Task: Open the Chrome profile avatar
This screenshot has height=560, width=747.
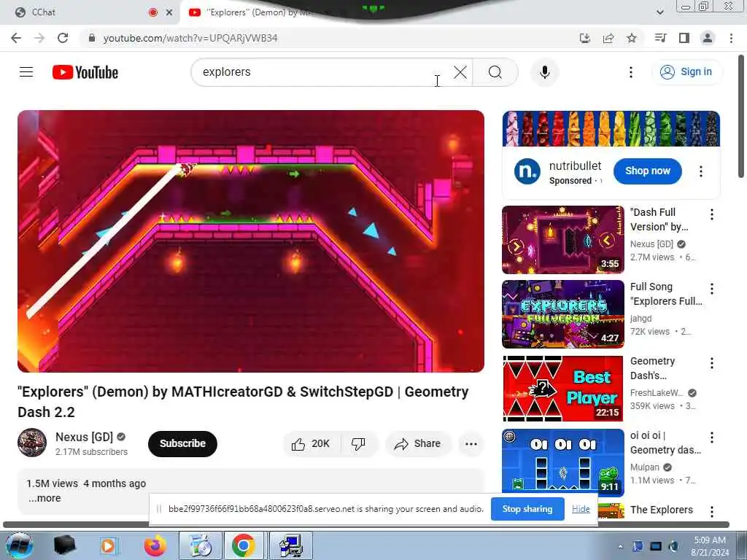Action: (708, 38)
